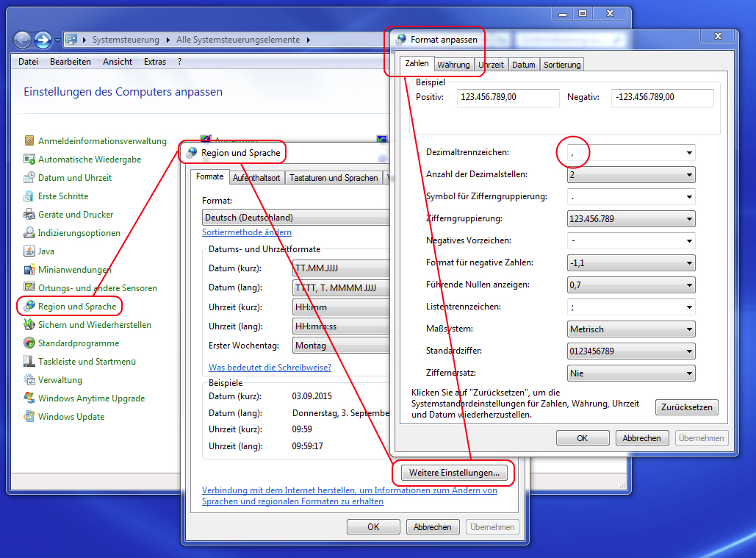
Task: Close the Format anpassen dialog
Action: coord(718,36)
